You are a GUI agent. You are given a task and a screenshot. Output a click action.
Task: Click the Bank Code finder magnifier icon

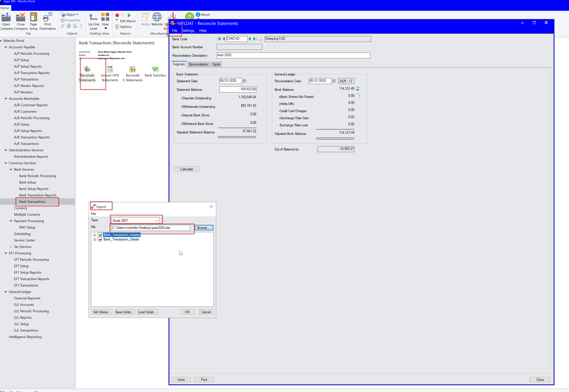(x=260, y=39)
